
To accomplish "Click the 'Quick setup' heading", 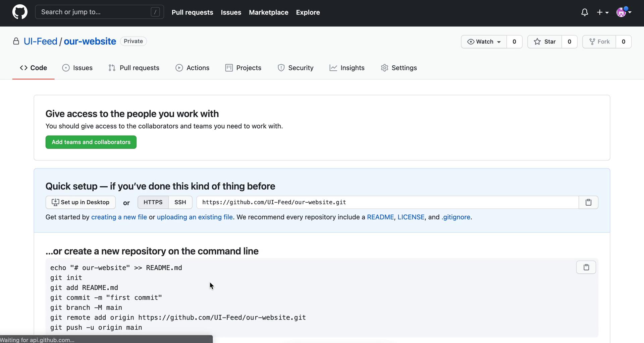I will [x=160, y=186].
